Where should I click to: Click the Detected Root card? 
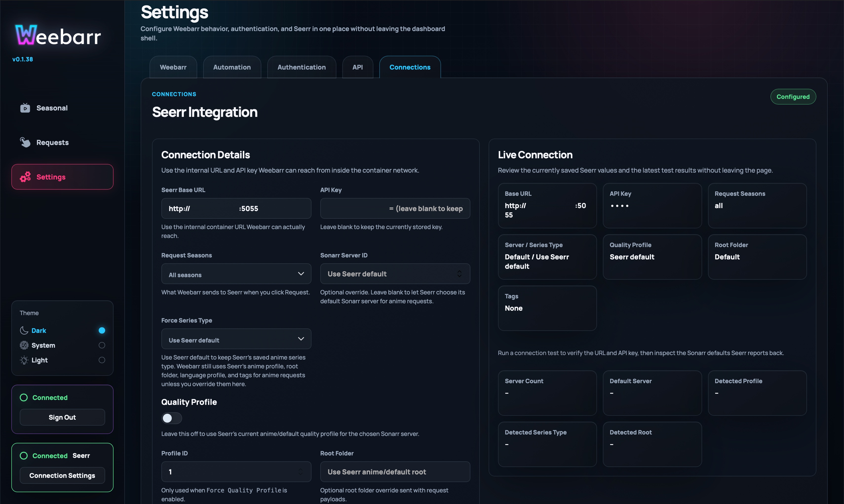coord(652,445)
